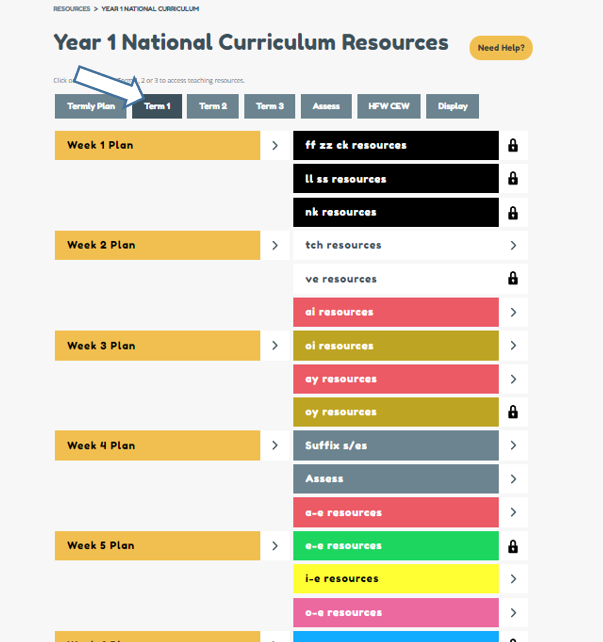Open Week 3 Plan chevron
The height and width of the screenshot is (642, 603).
(x=275, y=346)
